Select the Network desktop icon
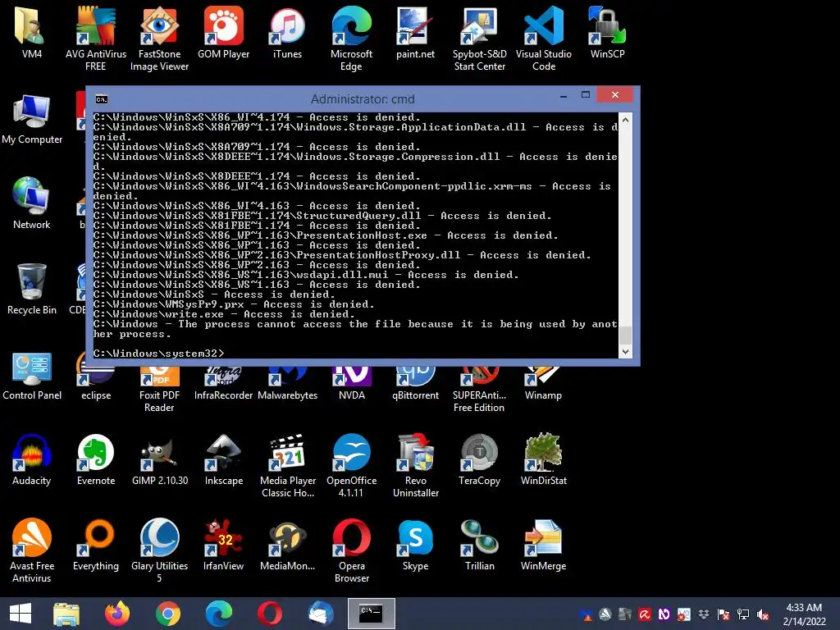The height and width of the screenshot is (630, 840). click(x=32, y=203)
